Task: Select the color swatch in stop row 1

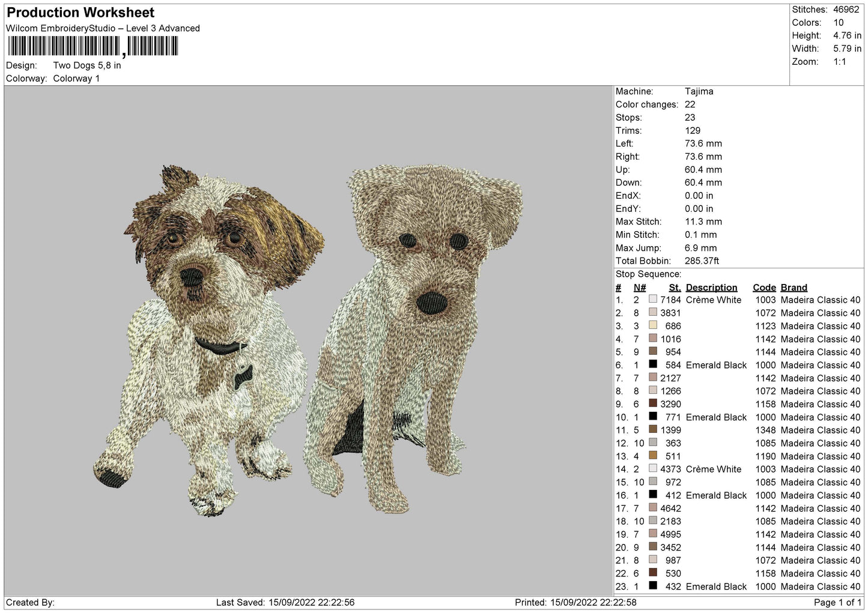Action: (x=653, y=300)
